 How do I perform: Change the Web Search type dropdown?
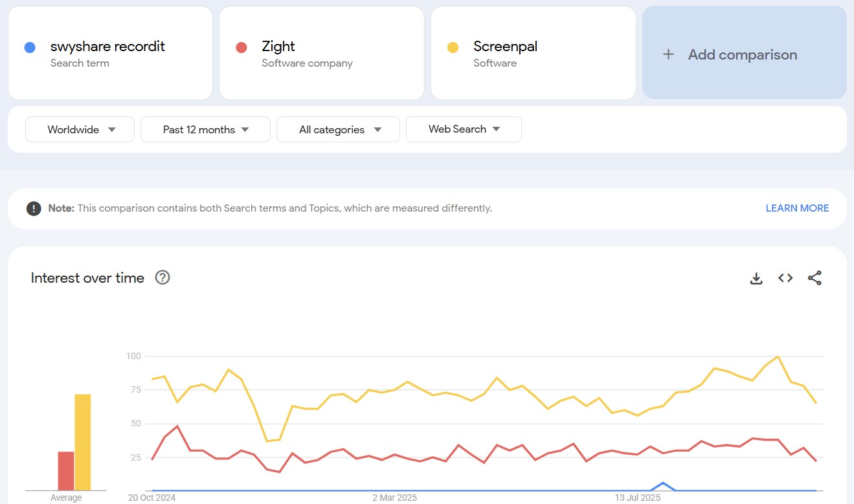pyautogui.click(x=464, y=129)
